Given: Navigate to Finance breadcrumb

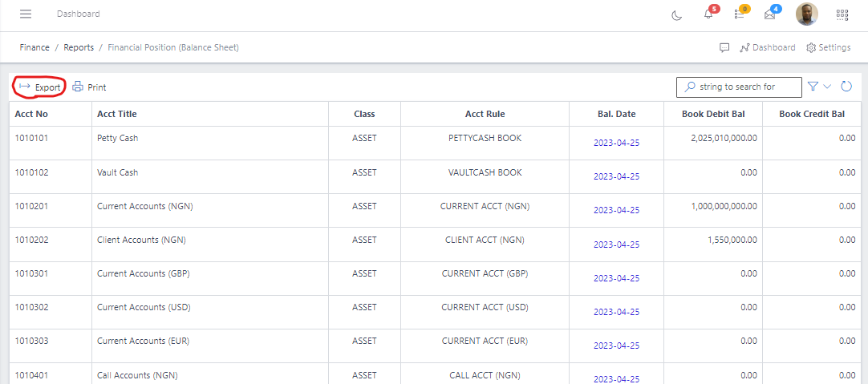Looking at the screenshot, I should (34, 47).
